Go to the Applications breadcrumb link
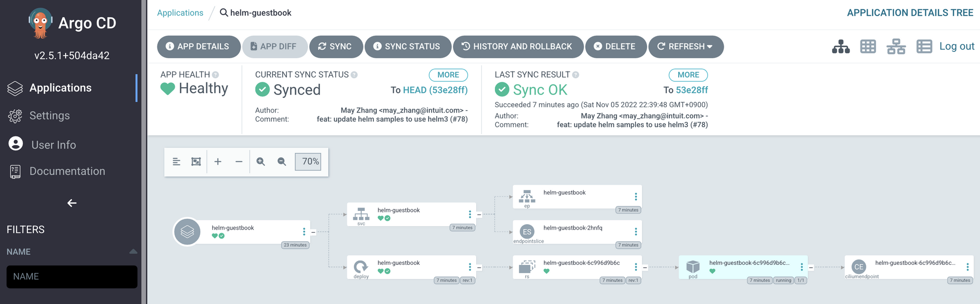Image resolution: width=980 pixels, height=304 pixels. coord(180,13)
